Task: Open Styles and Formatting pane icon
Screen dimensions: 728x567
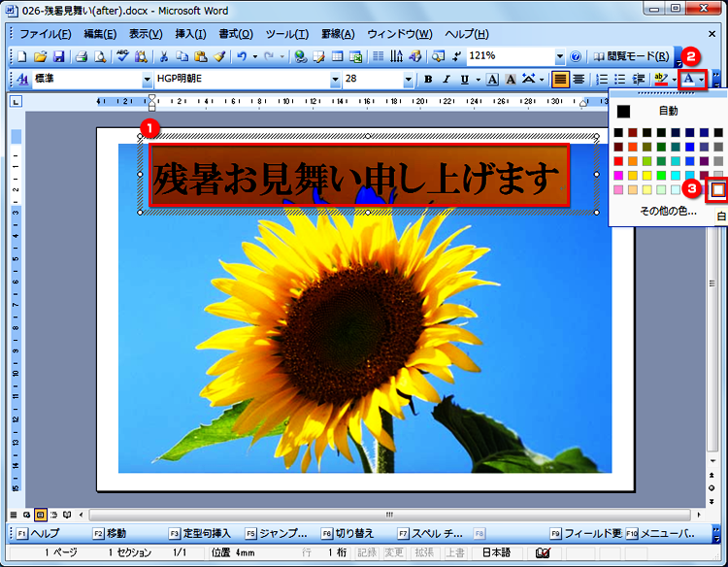Action: point(21,80)
